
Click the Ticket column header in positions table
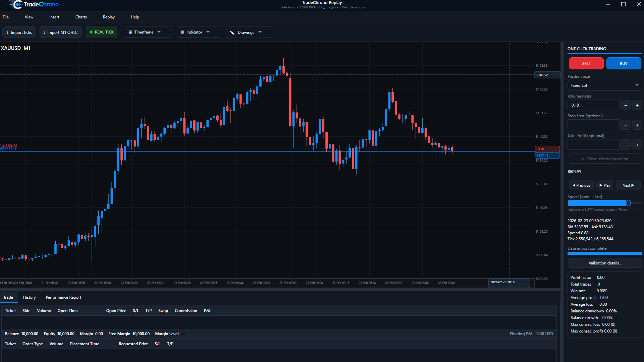10,311
